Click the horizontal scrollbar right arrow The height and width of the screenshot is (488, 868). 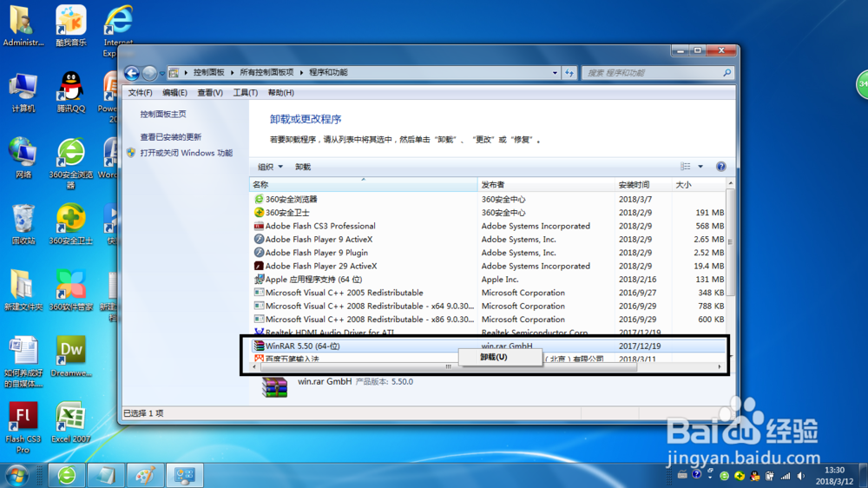click(719, 366)
